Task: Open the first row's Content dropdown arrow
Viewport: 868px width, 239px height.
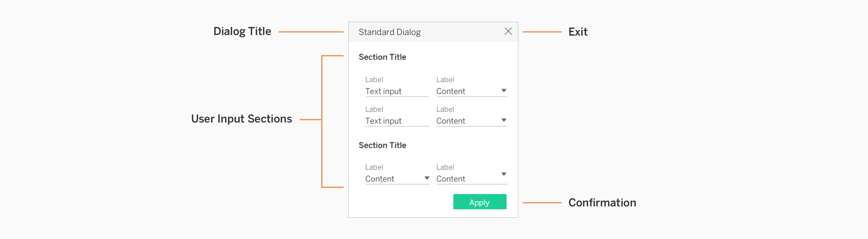Action: pyautogui.click(x=503, y=91)
